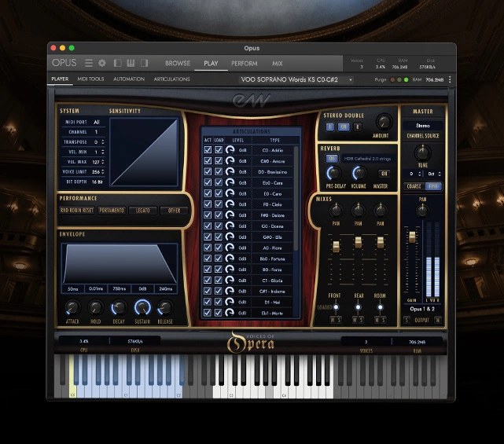Viewport: 504px width, 444px height.
Task: Click the Master Gain fader
Action: point(412,237)
